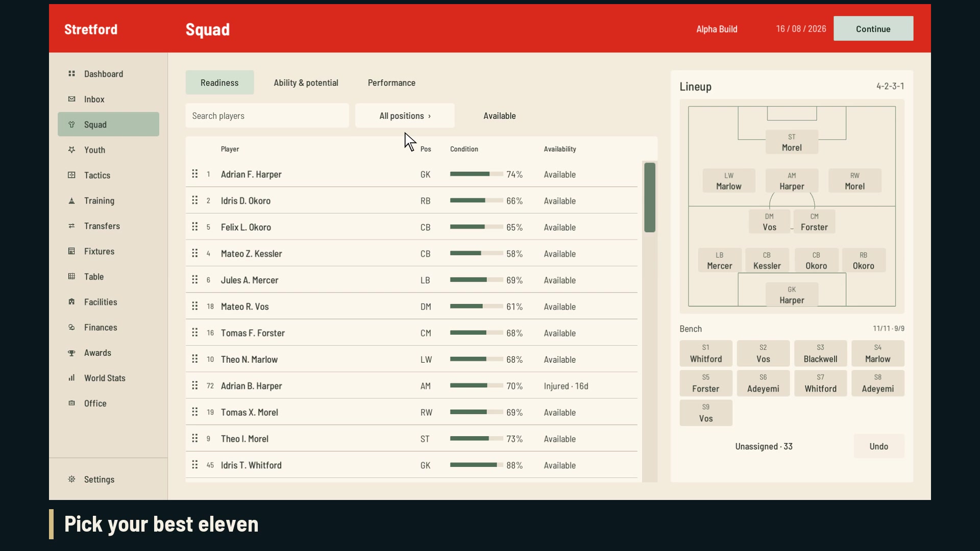Click the 4-2-3-1 formation label

[x=890, y=86]
